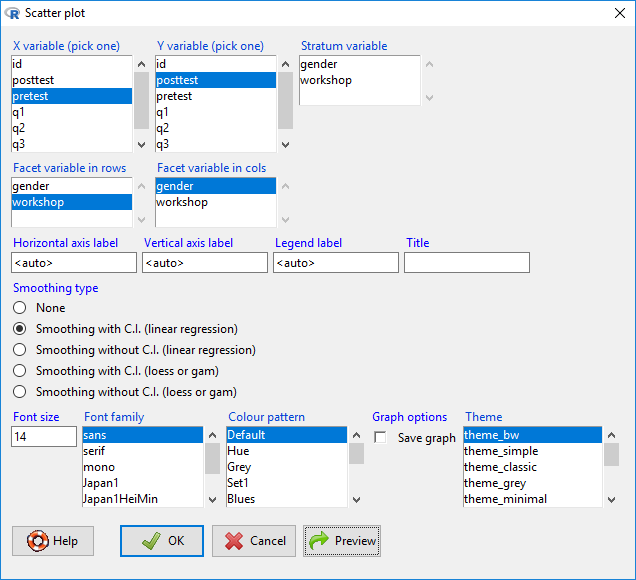636x580 pixels.
Task: Enable the Save graph checkbox
Action: [380, 438]
